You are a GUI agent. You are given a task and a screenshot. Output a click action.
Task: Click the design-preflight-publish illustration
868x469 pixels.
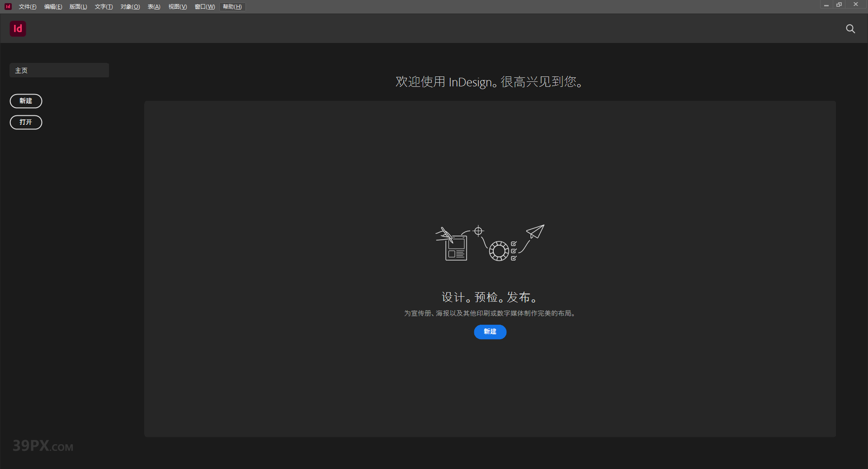tap(490, 243)
